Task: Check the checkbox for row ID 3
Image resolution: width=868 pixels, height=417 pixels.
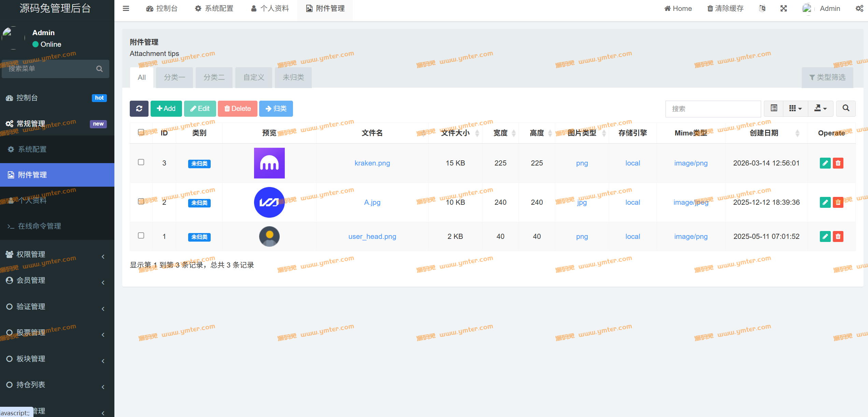Action: tap(141, 162)
